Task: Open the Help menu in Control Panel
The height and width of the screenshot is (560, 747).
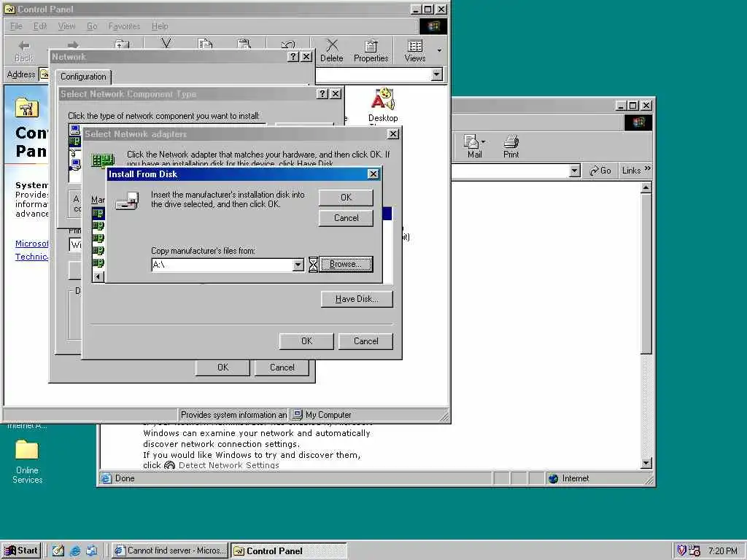Action: tap(160, 26)
